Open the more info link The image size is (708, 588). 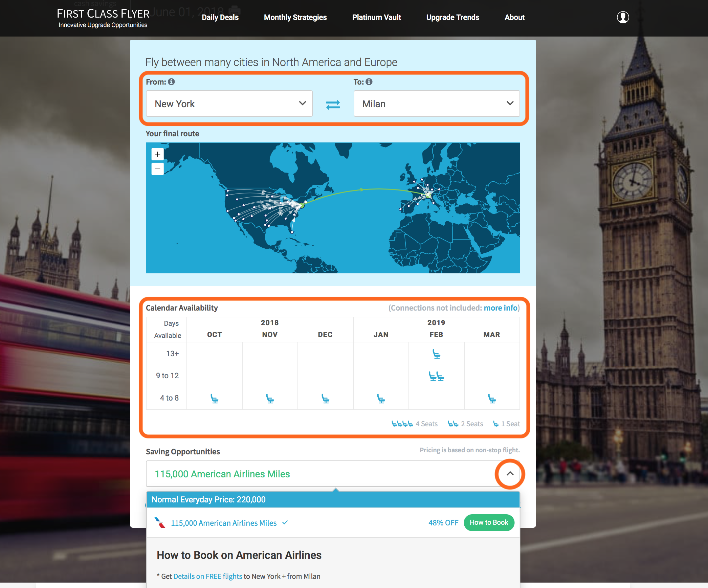[x=500, y=308]
